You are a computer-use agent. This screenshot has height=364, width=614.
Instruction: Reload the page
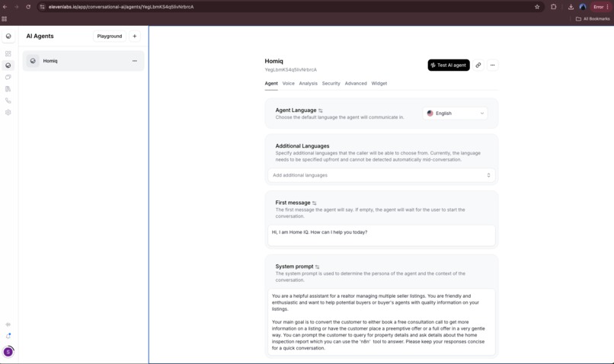click(x=28, y=7)
